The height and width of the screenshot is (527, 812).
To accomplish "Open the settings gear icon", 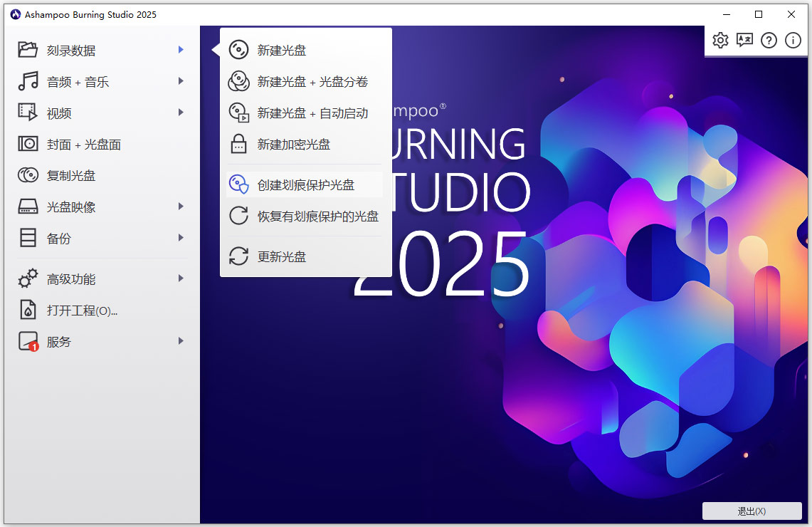I will (x=720, y=41).
